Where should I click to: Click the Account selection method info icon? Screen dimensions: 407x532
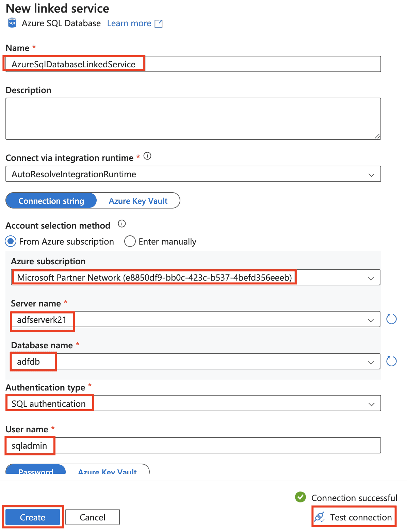[x=122, y=224]
